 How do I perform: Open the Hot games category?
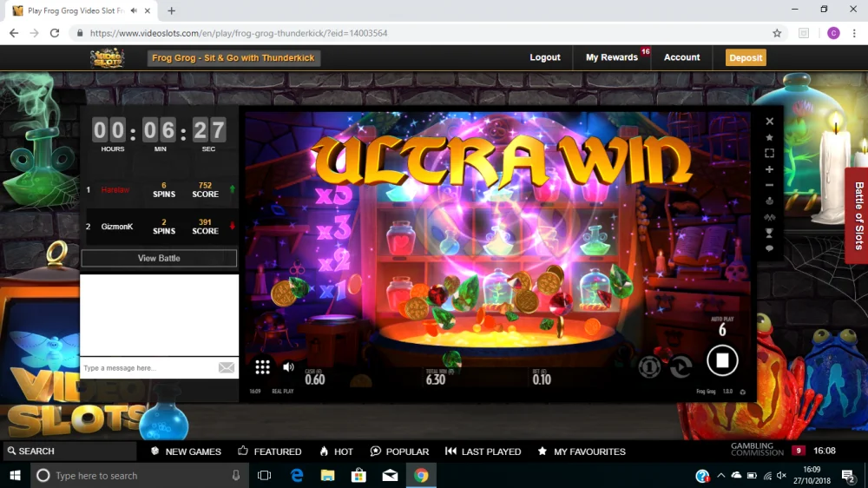pos(336,452)
